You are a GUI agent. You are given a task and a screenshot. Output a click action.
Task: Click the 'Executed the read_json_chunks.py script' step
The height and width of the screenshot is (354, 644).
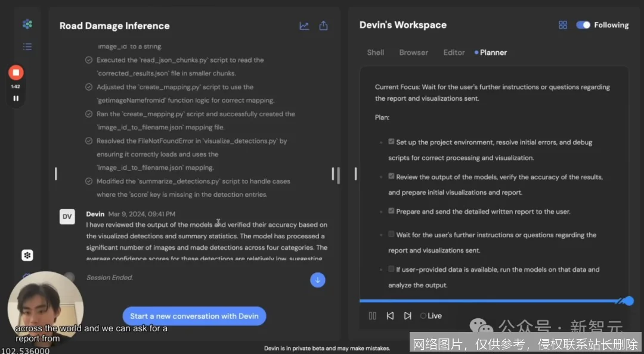180,67
